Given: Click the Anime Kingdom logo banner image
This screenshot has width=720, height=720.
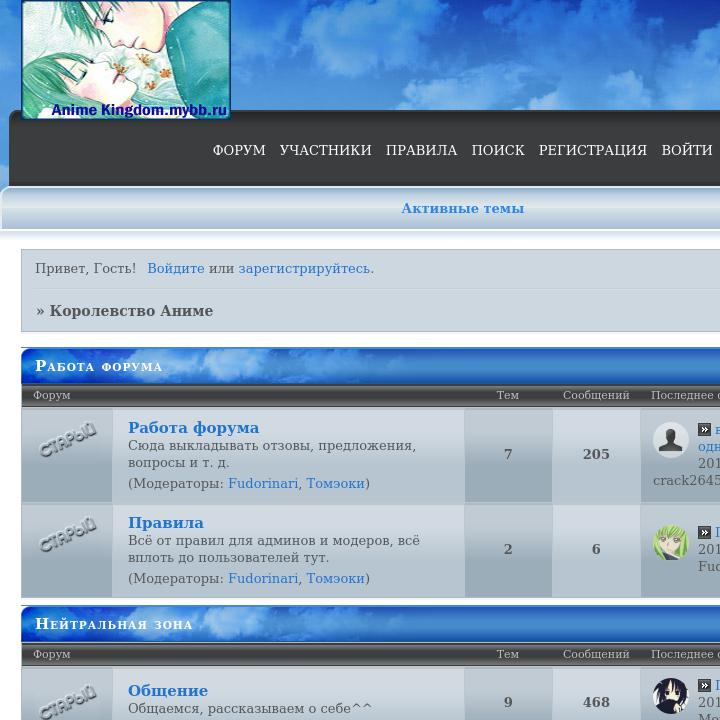Looking at the screenshot, I should click(x=126, y=59).
